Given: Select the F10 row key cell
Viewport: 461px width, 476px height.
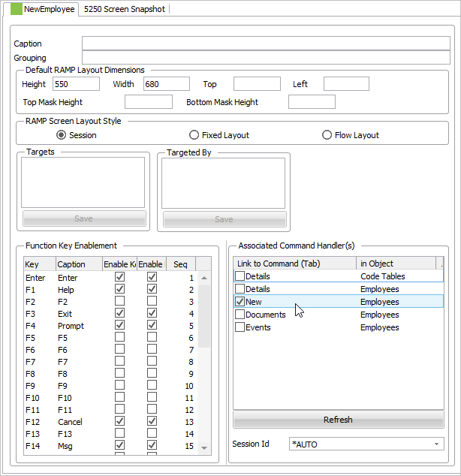Looking at the screenshot, I should (x=32, y=398).
